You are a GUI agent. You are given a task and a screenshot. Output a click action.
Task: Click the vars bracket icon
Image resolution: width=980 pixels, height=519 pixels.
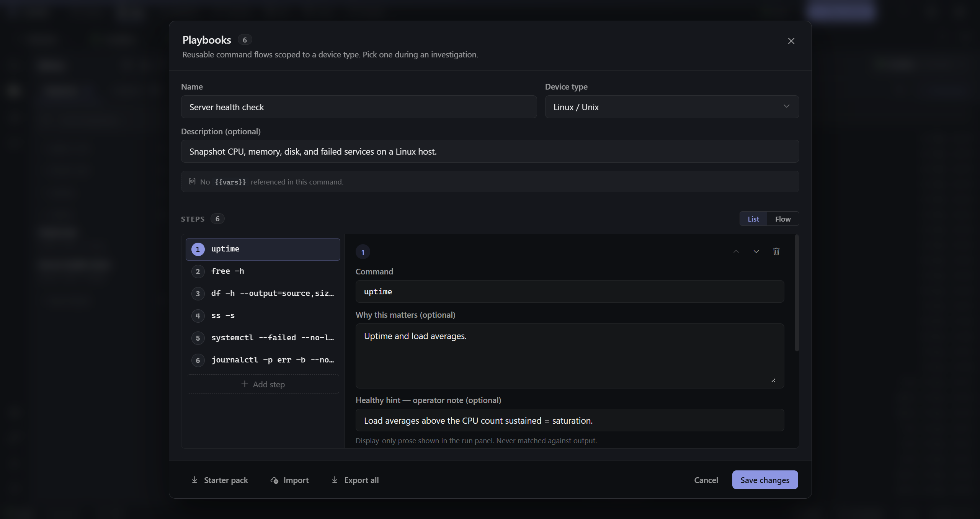pyautogui.click(x=192, y=181)
